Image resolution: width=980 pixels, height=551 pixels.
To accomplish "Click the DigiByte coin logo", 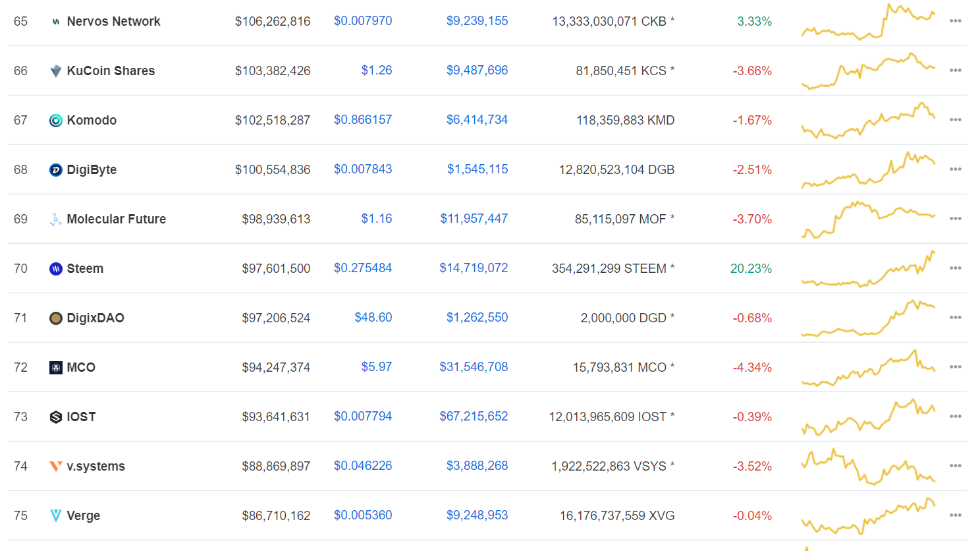I will tap(56, 169).
